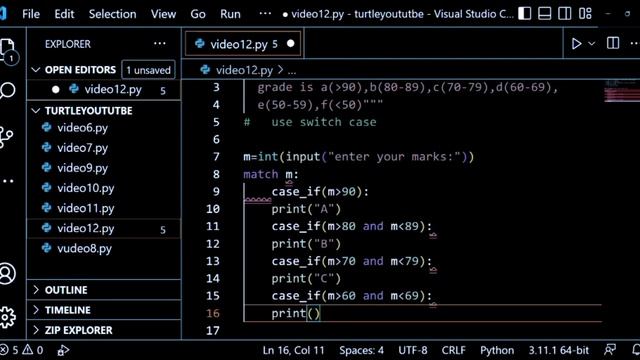Open the Accounts menu icon
The image size is (640, 360).
7,273
